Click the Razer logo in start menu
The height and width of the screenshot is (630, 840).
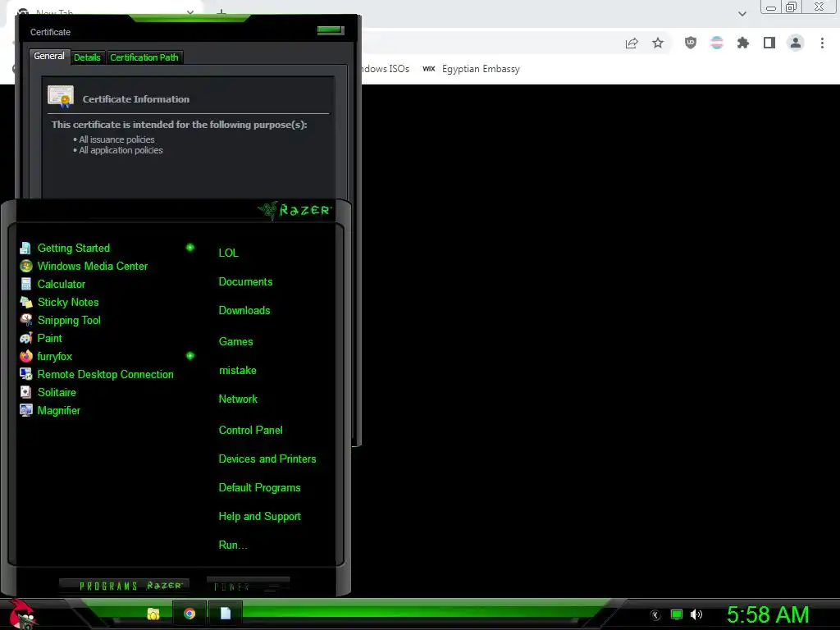pyautogui.click(x=295, y=210)
